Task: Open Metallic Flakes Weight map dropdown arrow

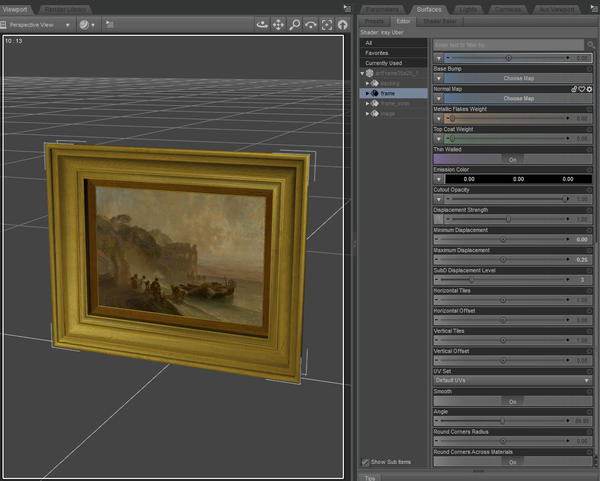Action: pos(439,119)
